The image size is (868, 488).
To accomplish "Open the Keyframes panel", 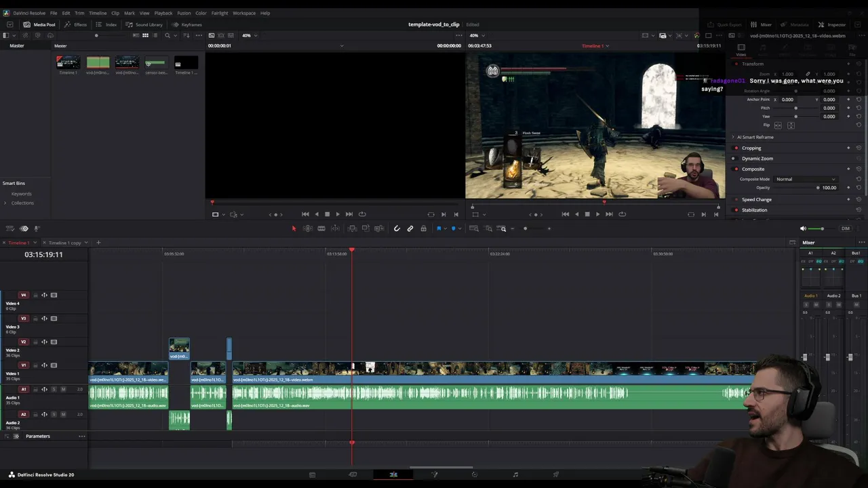I will [x=186, y=24].
